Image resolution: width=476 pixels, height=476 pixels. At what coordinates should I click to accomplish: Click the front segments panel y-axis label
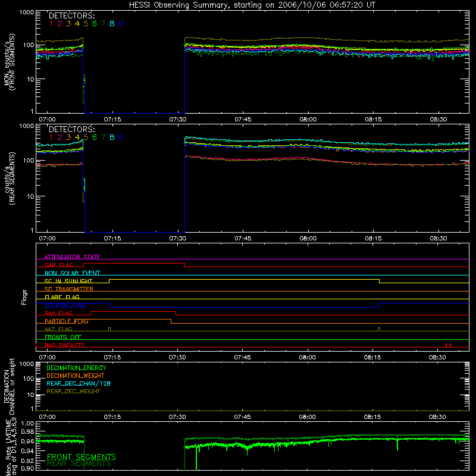tap(10, 62)
